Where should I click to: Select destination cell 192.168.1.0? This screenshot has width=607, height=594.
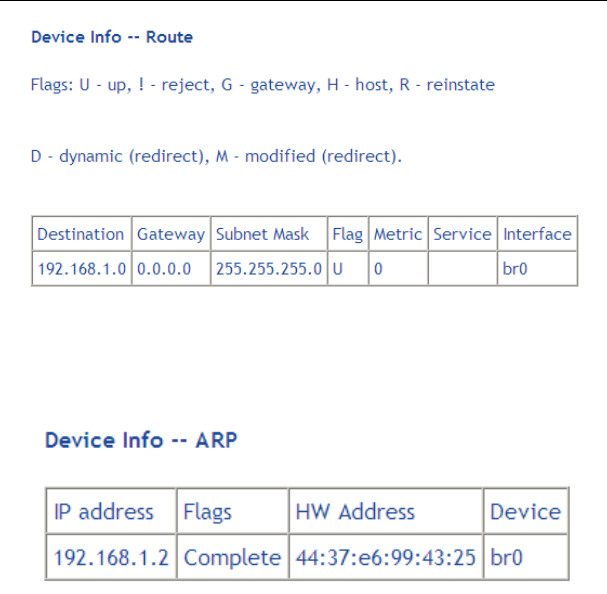click(x=82, y=268)
